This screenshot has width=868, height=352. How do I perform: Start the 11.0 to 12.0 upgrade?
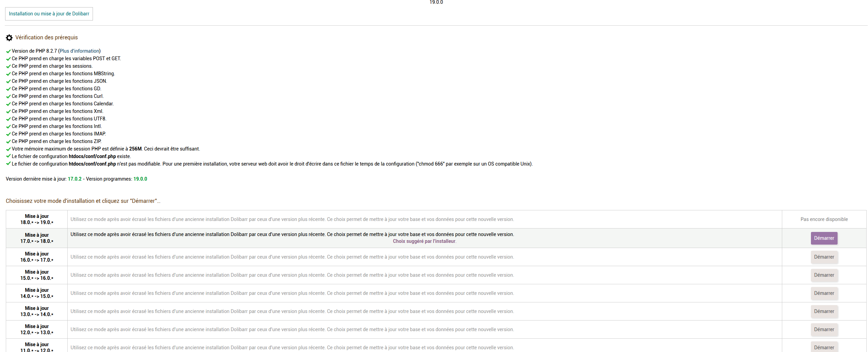[x=824, y=347]
